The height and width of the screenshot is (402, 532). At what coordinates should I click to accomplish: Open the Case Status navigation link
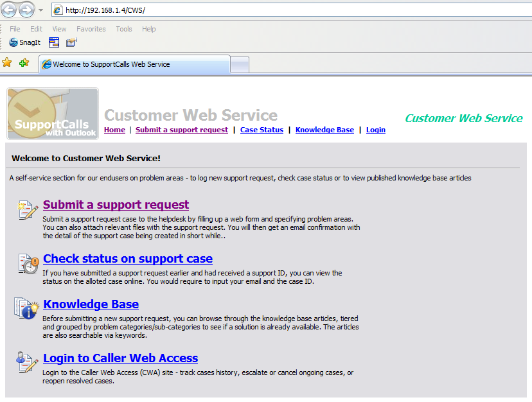point(262,130)
